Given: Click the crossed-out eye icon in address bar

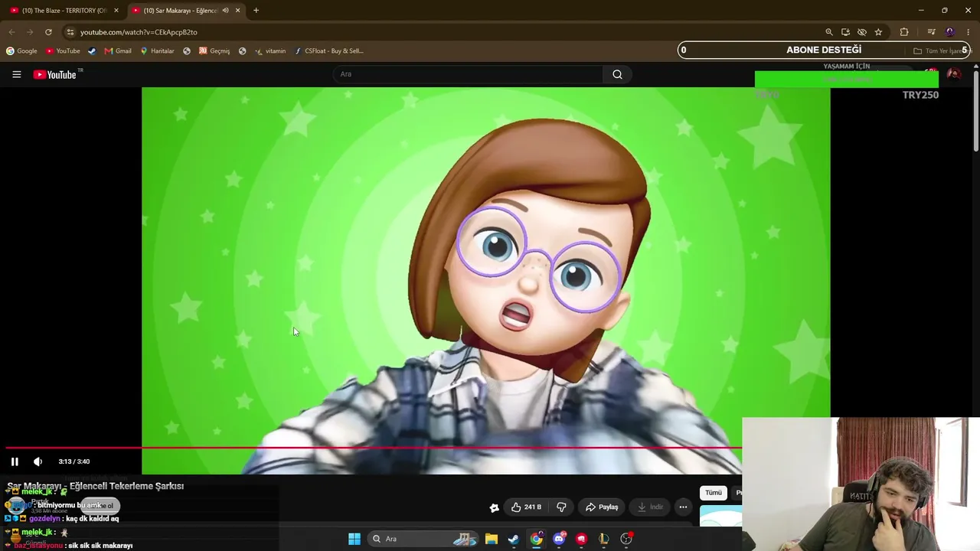Looking at the screenshot, I should coord(862,32).
